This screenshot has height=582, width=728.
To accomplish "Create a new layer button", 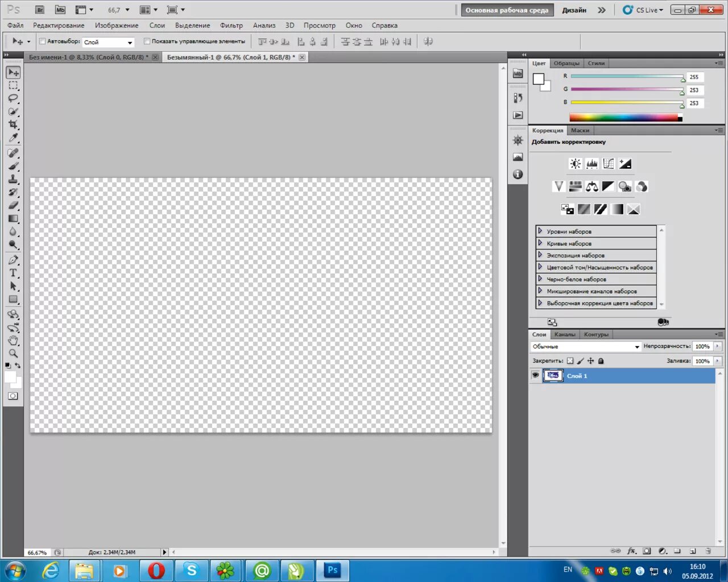I will [693, 551].
